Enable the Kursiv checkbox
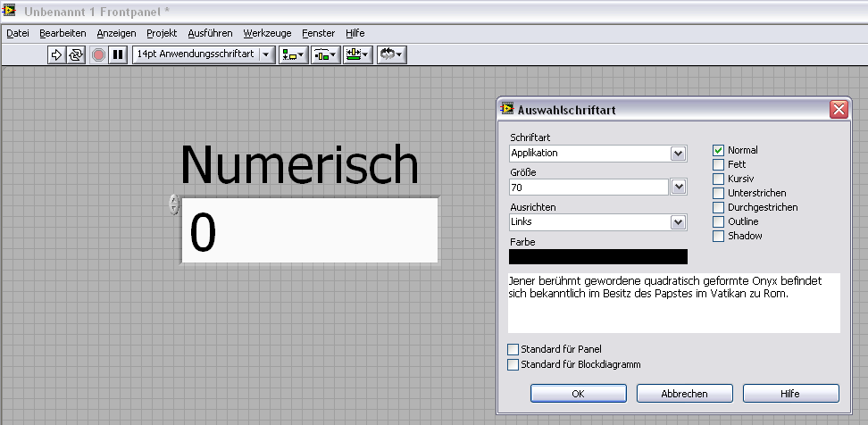Screen dimensions: 868x425 [x=719, y=179]
